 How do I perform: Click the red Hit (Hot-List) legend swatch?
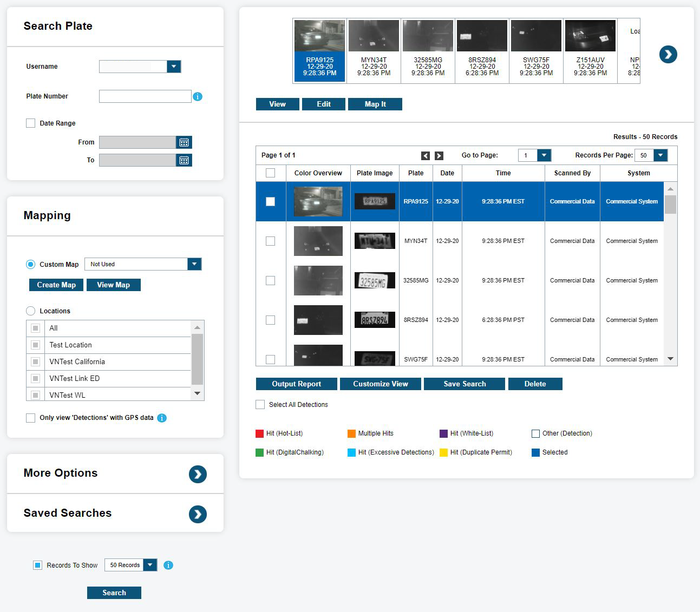click(259, 434)
